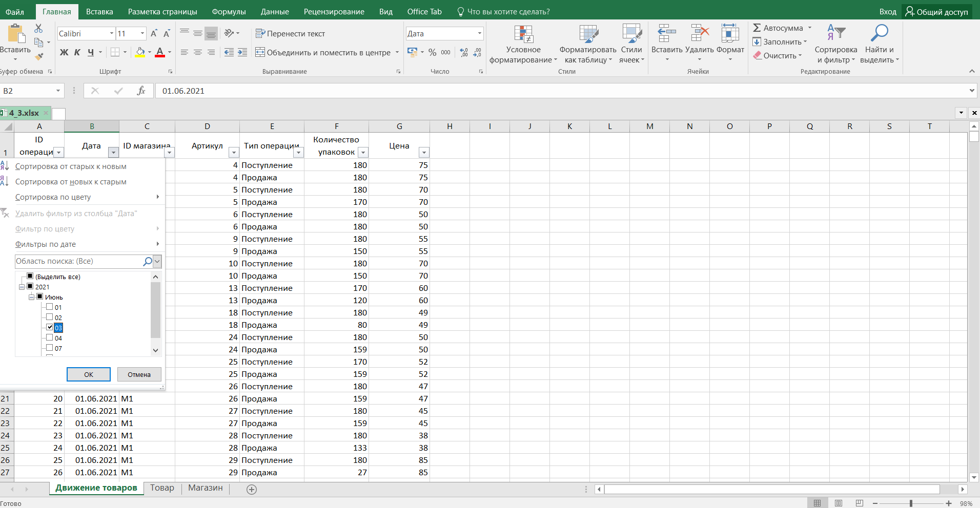Toggle Перенести текст wrap option
This screenshot has width=980, height=508.
(x=290, y=34)
